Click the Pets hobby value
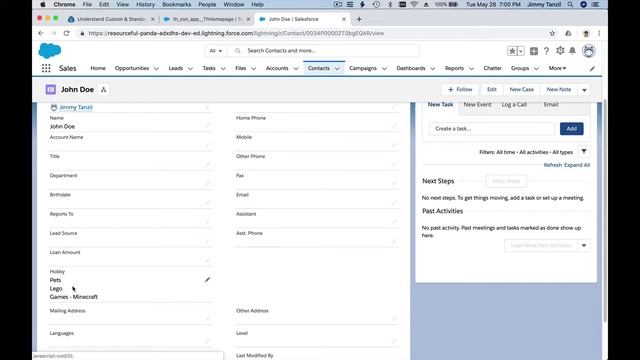 click(x=56, y=280)
